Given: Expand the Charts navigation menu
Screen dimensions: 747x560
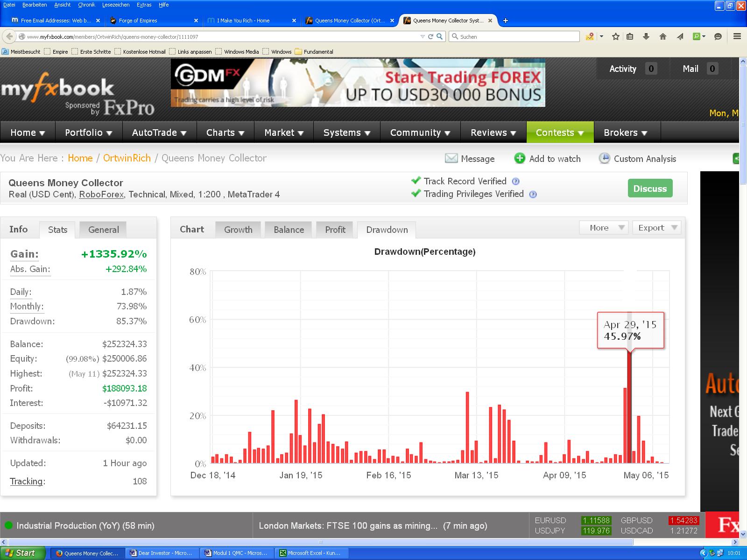Looking at the screenshot, I should (226, 133).
